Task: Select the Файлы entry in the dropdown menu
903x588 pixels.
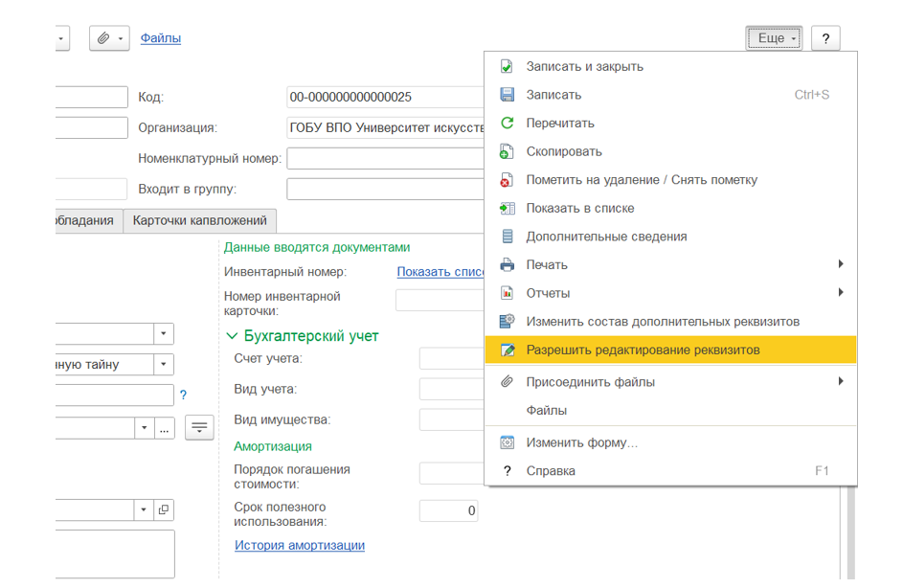Action: (x=670, y=411)
